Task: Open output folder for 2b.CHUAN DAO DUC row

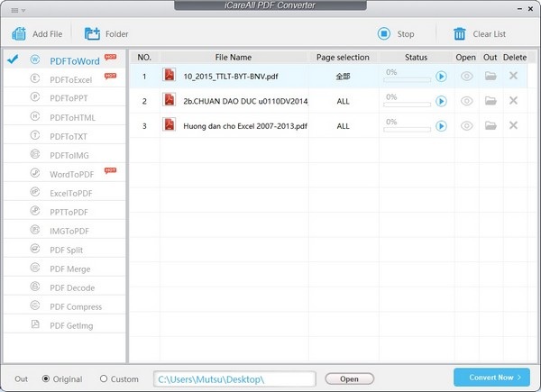Action: pos(491,100)
